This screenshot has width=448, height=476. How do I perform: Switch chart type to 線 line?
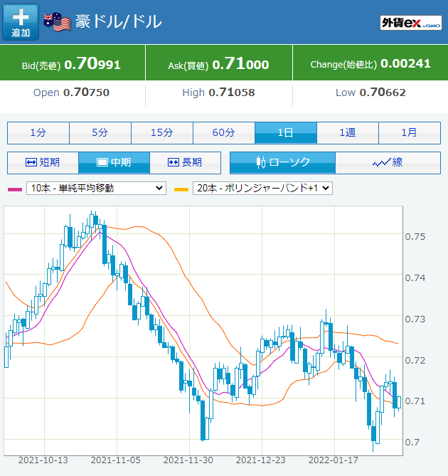388,163
